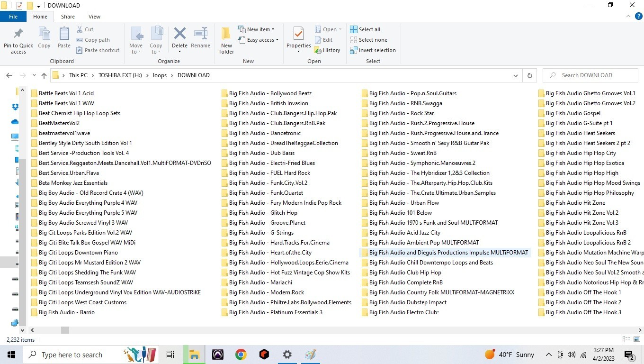644x364 pixels.
Task: Select Big Fish Audio Gospel folder
Action: click(572, 113)
